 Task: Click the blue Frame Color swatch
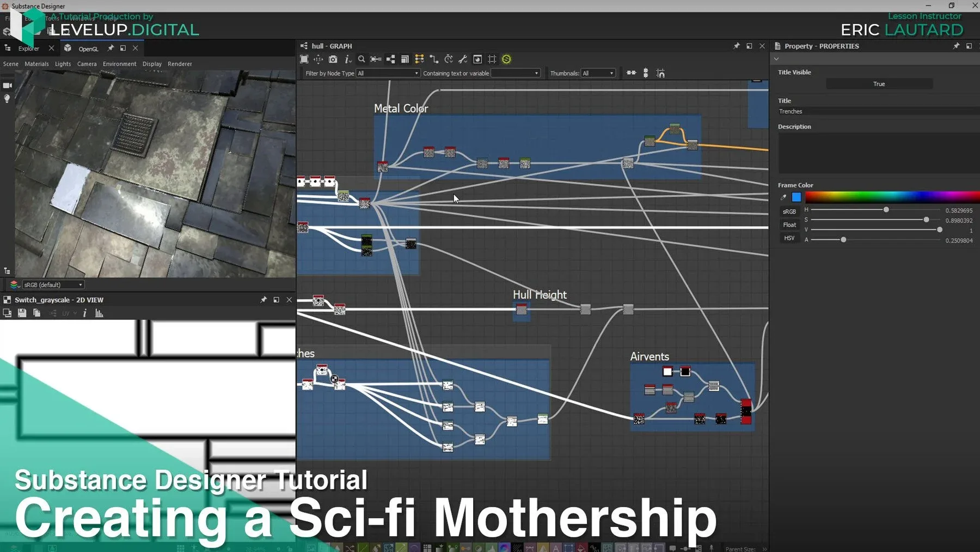pos(797,197)
